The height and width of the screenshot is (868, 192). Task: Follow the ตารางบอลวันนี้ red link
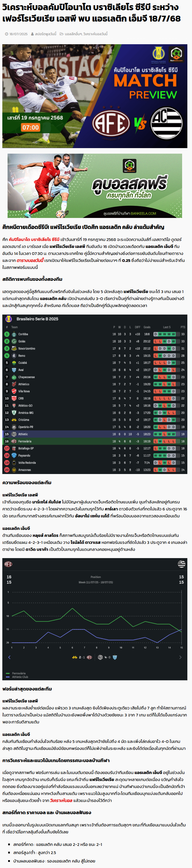pyautogui.click(x=30, y=260)
